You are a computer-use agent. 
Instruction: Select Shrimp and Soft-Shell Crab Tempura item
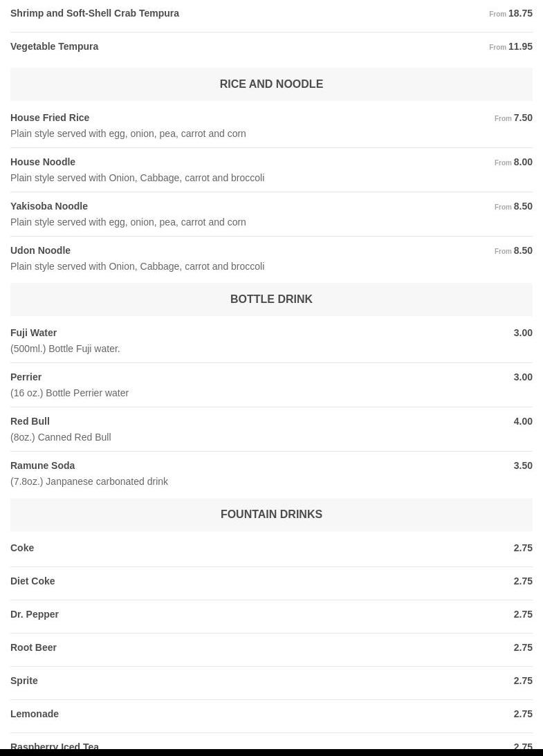click(x=95, y=13)
